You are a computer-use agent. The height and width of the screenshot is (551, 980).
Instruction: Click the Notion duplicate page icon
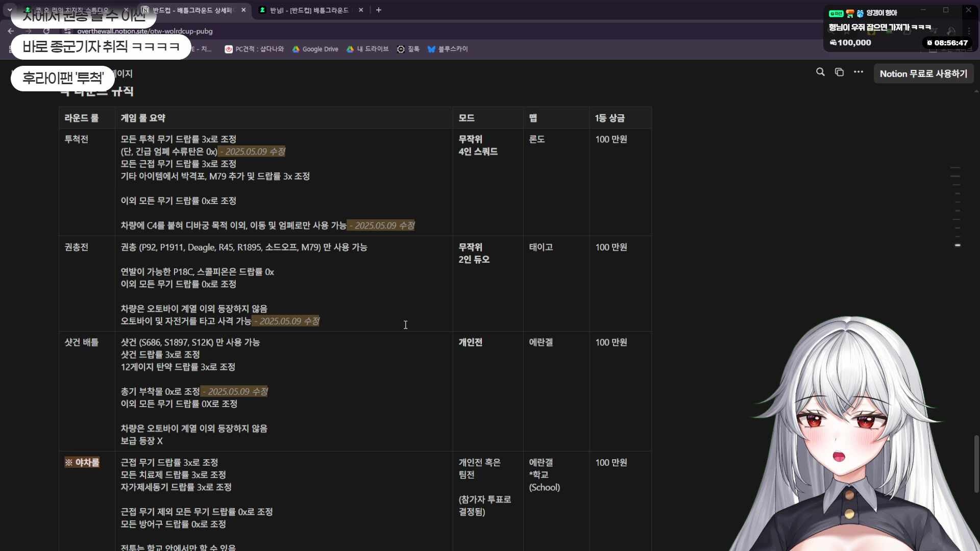(839, 72)
